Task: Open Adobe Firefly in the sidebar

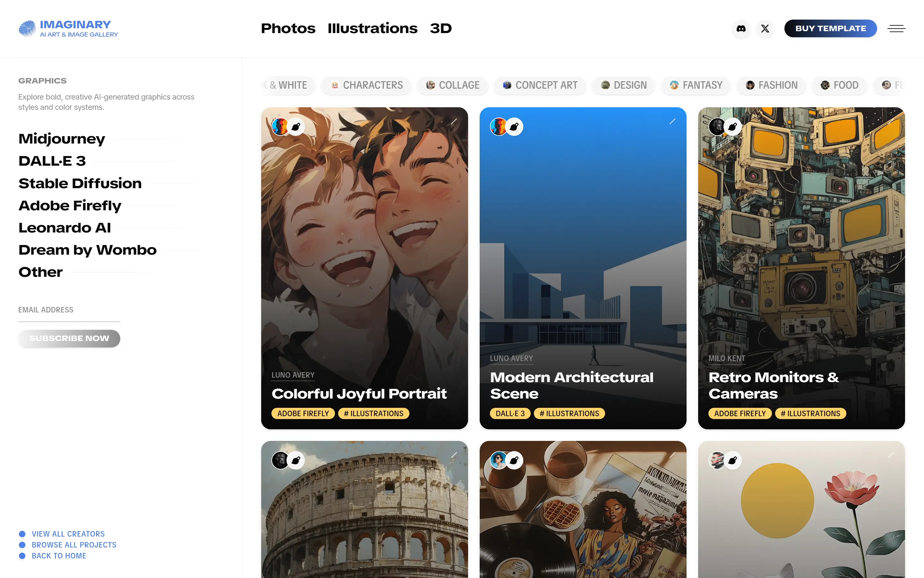Action: 70,205
